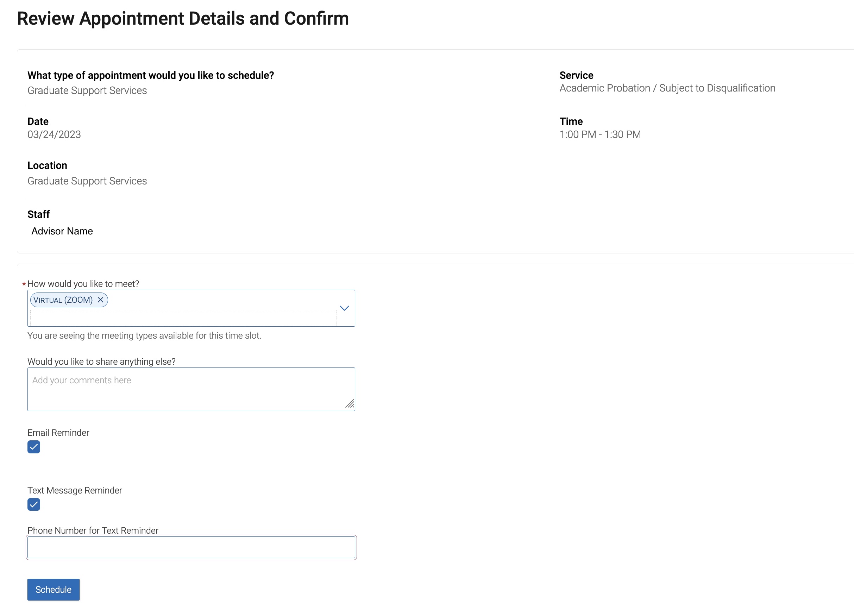This screenshot has width=854, height=616.
Task: Click the Service label
Action: point(576,75)
